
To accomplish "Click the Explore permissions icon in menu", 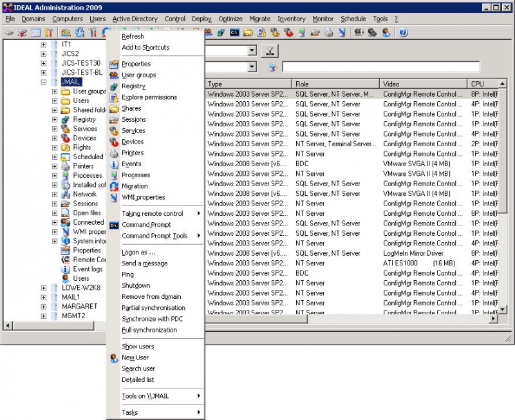I will pos(114,97).
